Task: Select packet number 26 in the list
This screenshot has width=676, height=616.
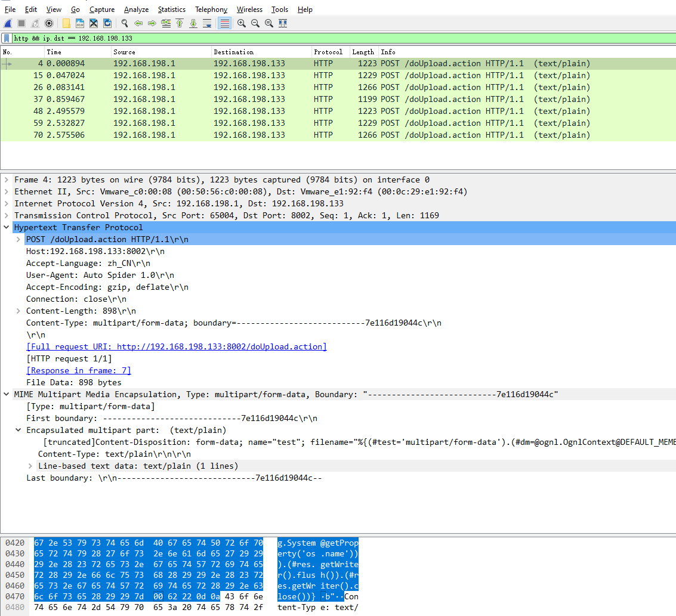Action: pos(338,88)
